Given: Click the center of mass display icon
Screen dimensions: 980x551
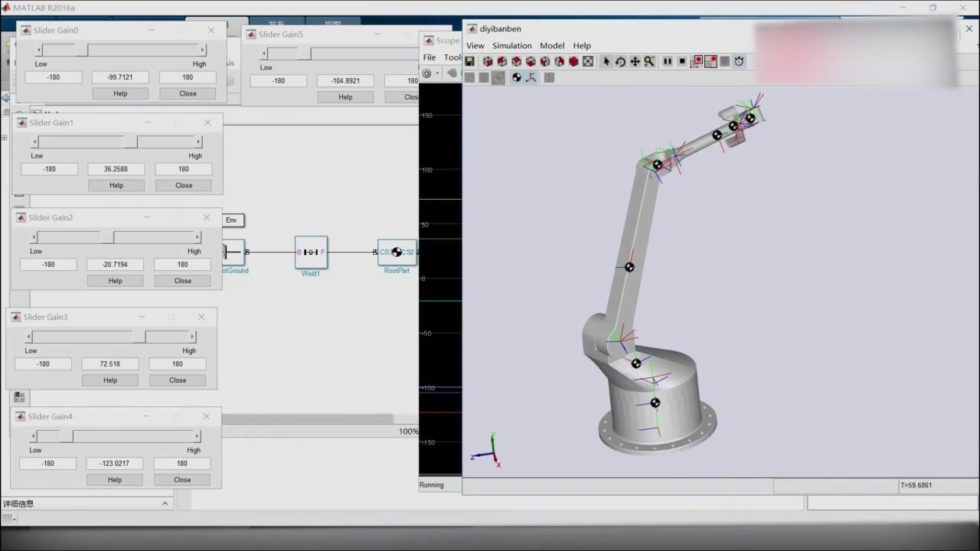Looking at the screenshot, I should pyautogui.click(x=516, y=77).
